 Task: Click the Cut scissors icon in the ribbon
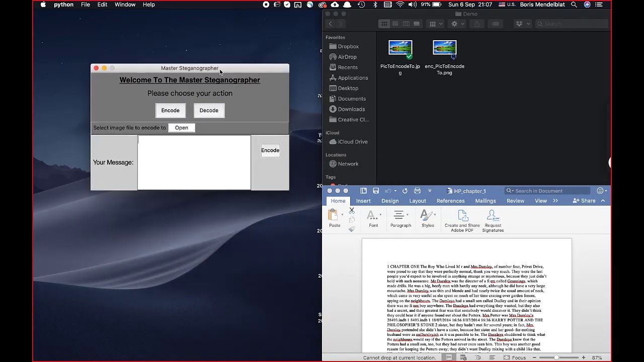[x=352, y=211]
